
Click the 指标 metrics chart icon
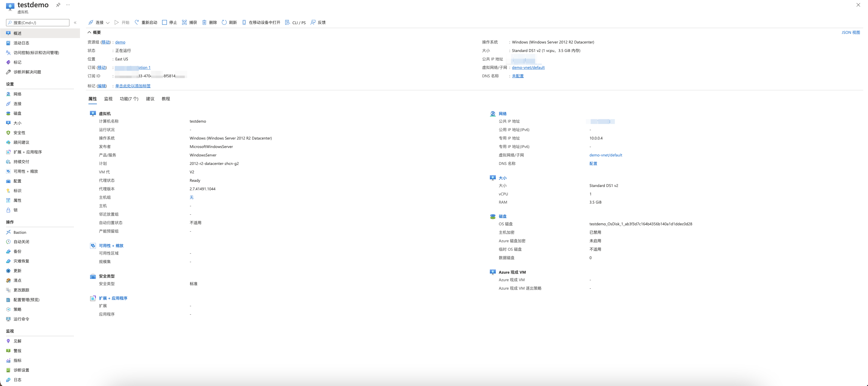pyautogui.click(x=8, y=360)
